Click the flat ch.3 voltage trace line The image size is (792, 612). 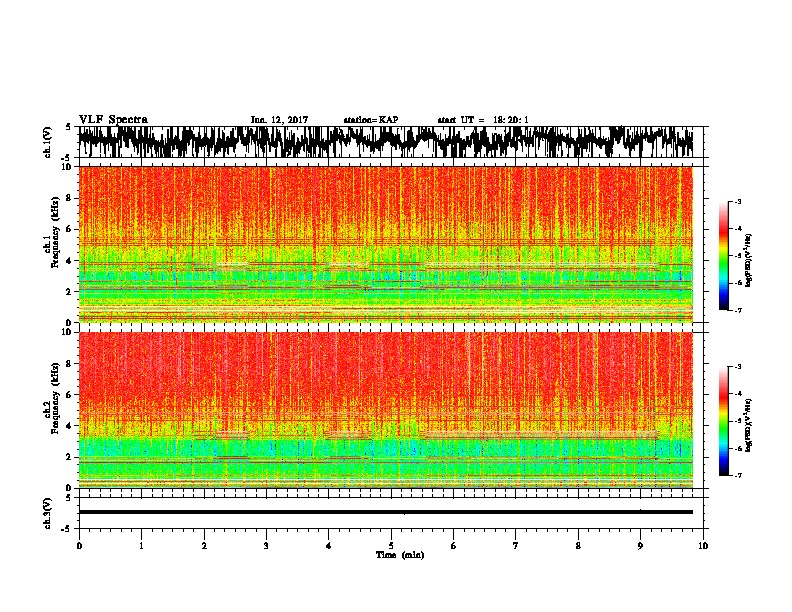385,512
